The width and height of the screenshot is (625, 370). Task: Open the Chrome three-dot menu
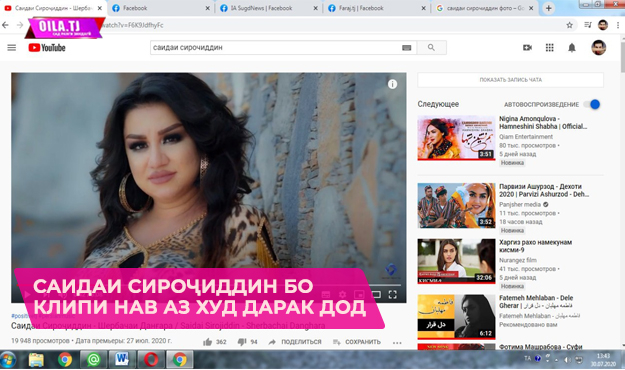point(618,25)
